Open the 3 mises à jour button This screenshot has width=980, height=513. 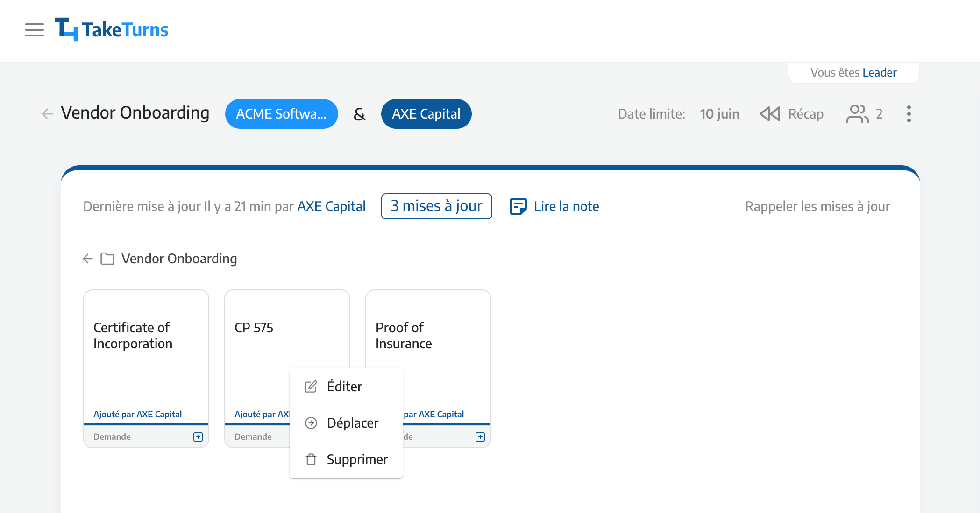click(436, 206)
